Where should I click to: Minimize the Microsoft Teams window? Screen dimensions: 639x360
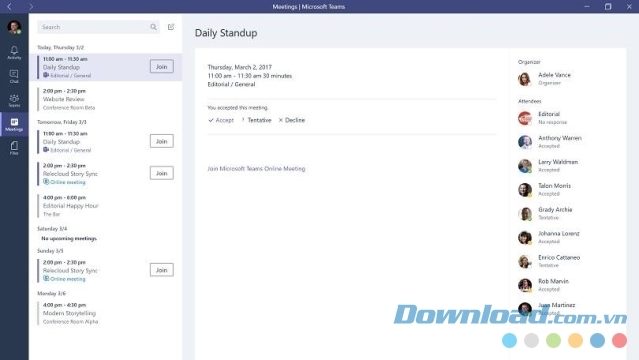tap(586, 7)
